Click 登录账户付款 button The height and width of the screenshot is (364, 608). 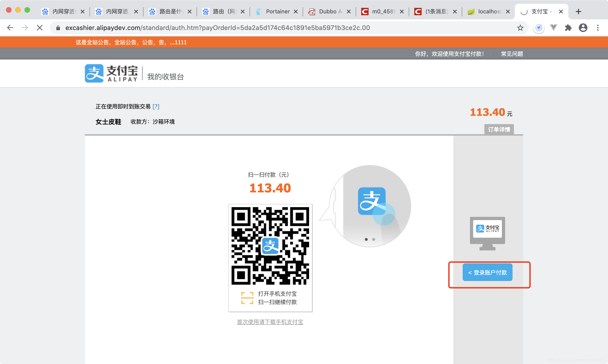pos(487,272)
